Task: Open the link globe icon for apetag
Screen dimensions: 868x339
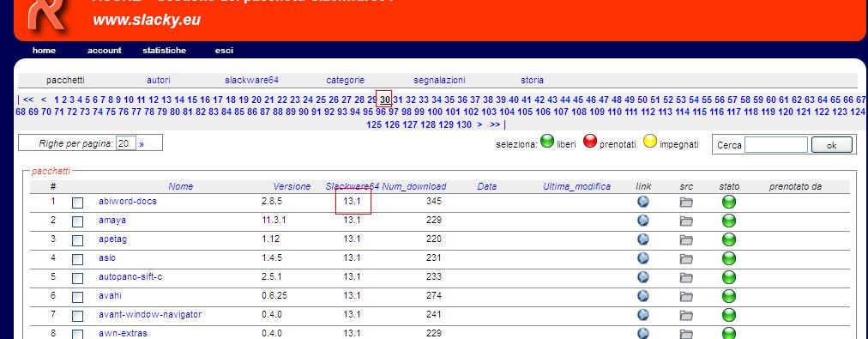Action: tap(642, 239)
